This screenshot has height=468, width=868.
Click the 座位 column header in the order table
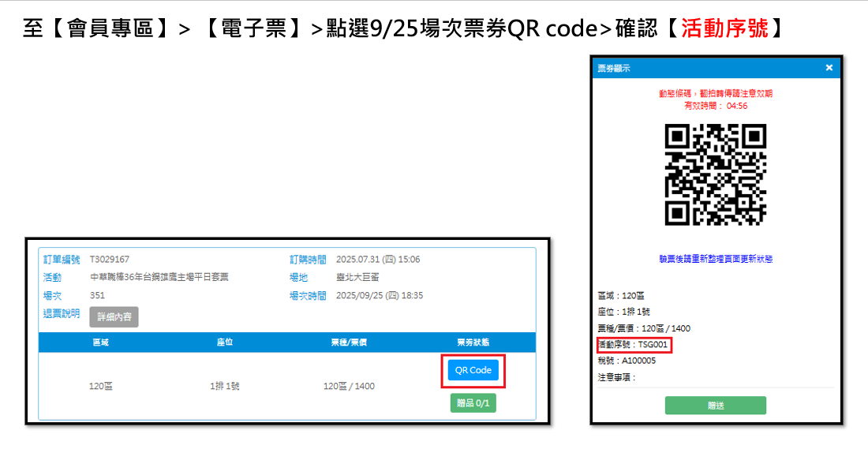pyautogui.click(x=225, y=343)
